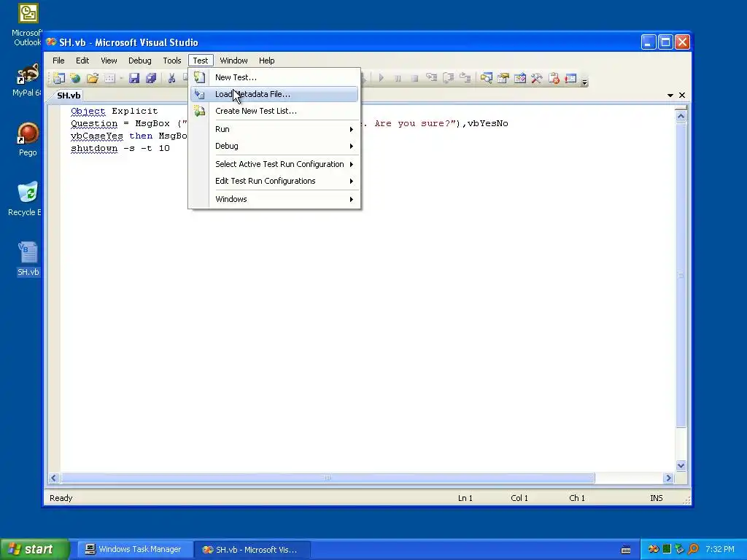Click the 'Object Explicit' code line
This screenshot has height=560, width=747.
[115, 111]
